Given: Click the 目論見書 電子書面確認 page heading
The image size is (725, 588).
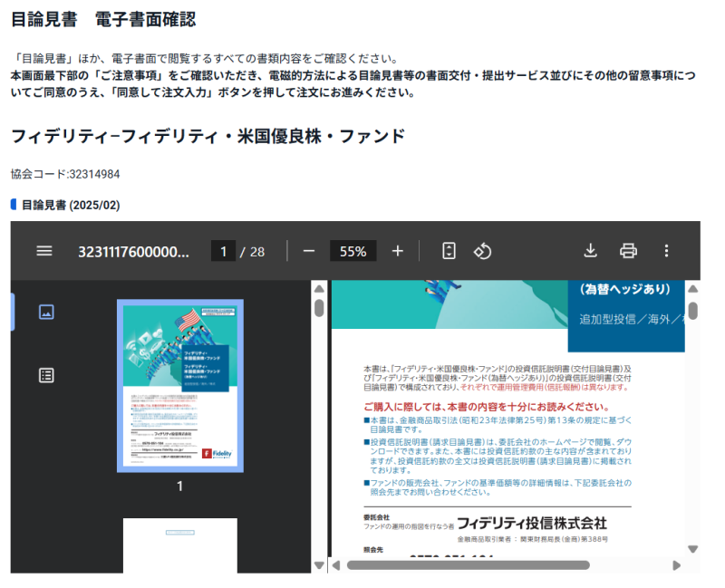Looking at the screenshot, I should pos(103,19).
